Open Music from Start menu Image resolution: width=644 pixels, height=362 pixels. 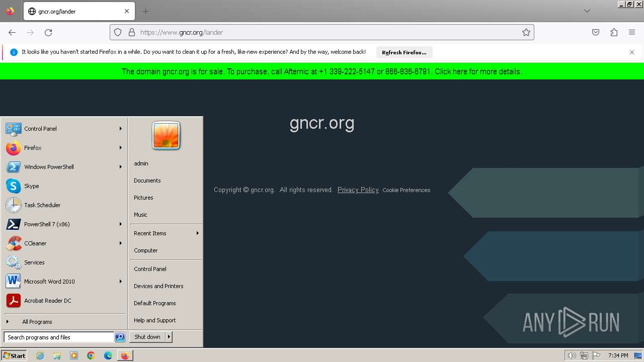coord(140,215)
